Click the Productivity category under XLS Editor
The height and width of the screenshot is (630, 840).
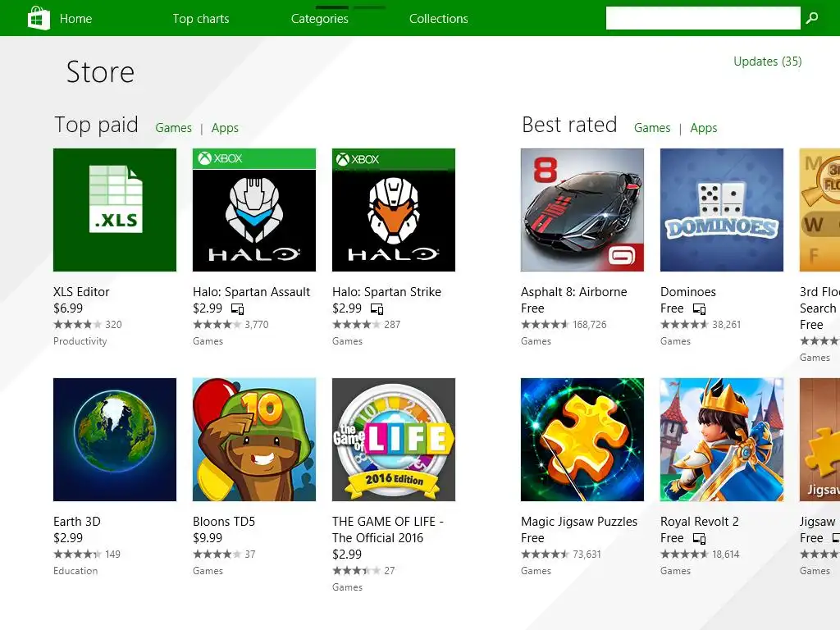click(x=80, y=341)
